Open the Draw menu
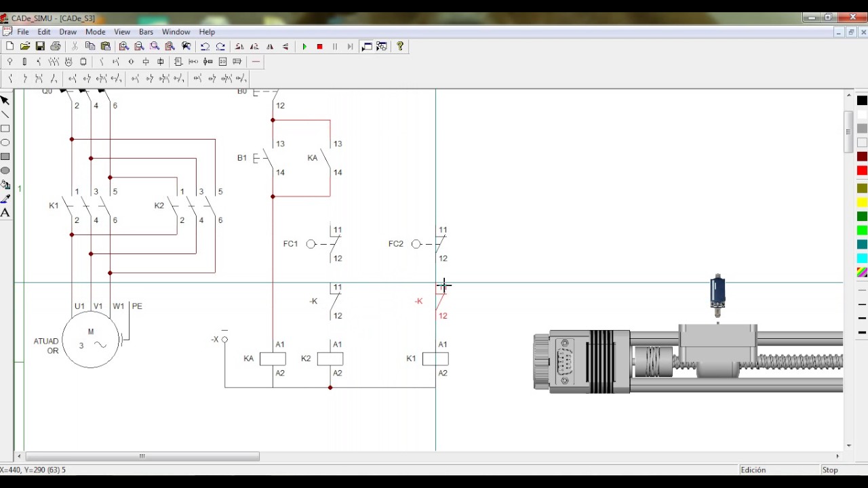Viewport: 868px width, 488px height. (x=68, y=32)
